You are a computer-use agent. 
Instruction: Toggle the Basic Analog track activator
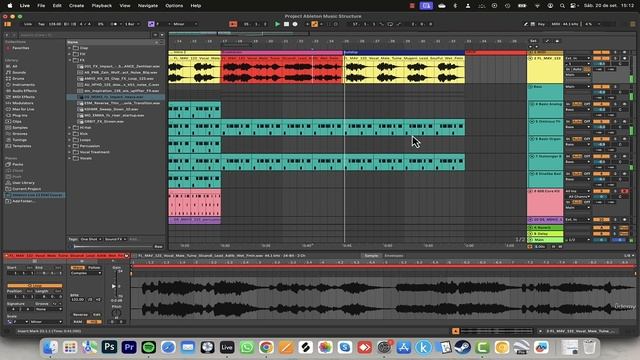click(601, 104)
